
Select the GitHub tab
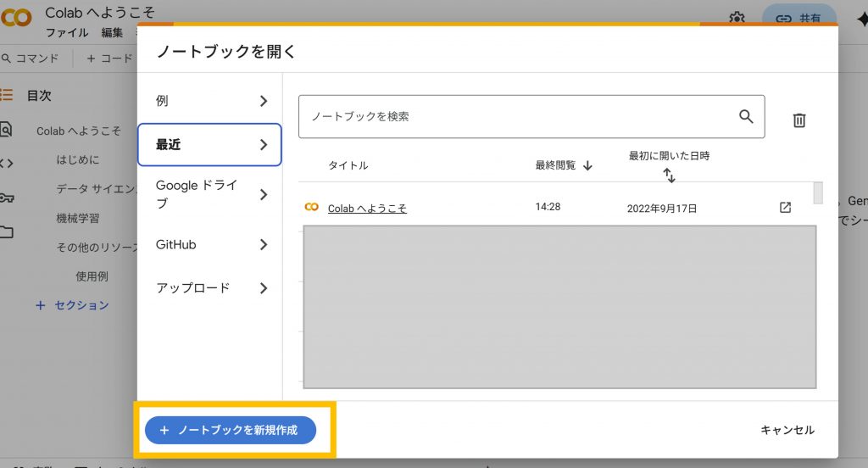[x=210, y=244]
